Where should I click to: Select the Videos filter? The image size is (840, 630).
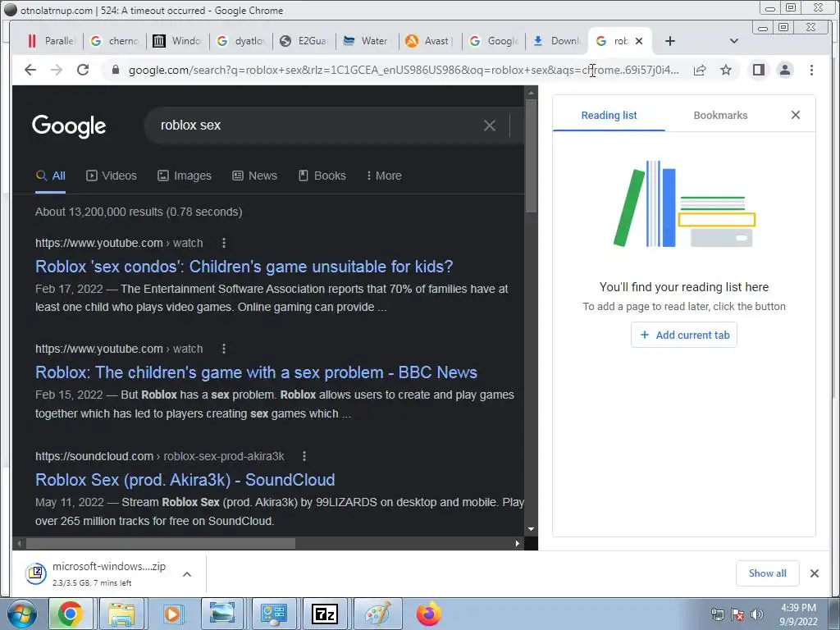tap(112, 176)
